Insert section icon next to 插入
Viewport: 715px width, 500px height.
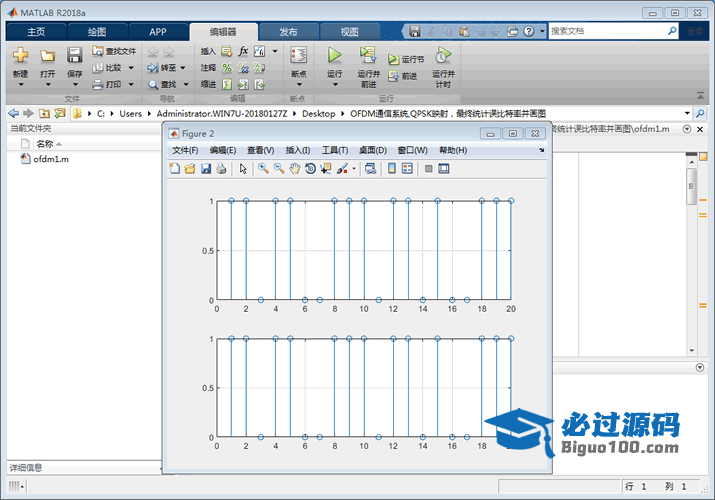pyautogui.click(x=227, y=52)
